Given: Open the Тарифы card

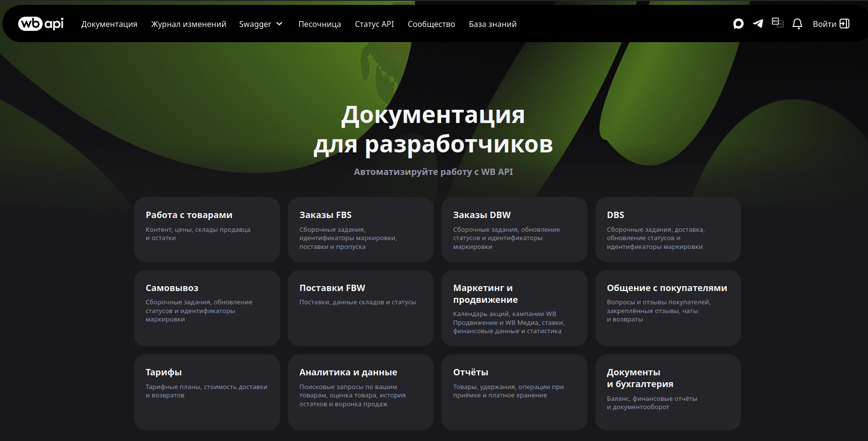Looking at the screenshot, I should (207, 392).
